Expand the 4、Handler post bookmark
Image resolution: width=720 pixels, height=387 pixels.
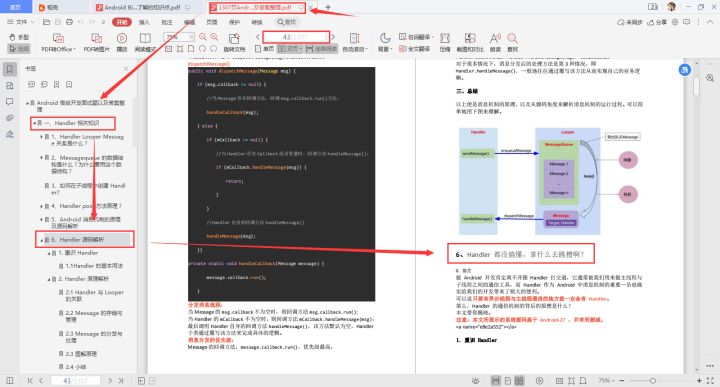tap(41, 206)
